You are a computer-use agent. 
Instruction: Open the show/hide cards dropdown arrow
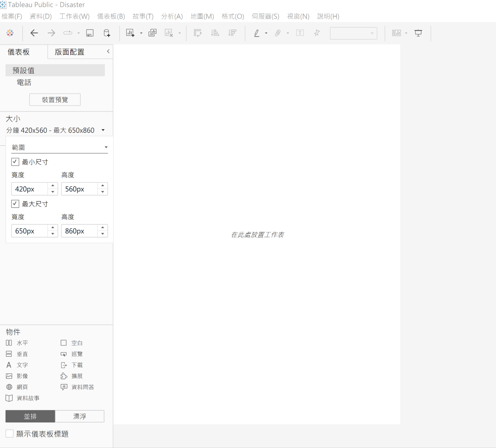tap(406, 33)
